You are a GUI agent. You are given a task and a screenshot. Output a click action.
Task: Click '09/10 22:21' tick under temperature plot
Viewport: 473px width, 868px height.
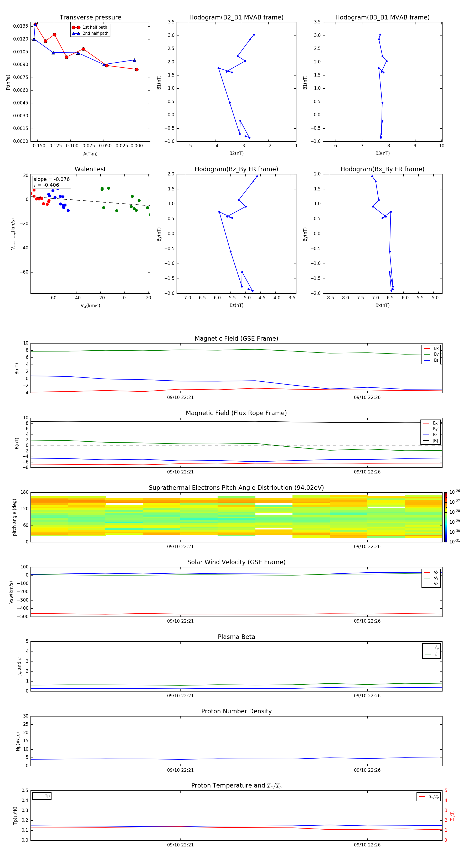click(181, 845)
